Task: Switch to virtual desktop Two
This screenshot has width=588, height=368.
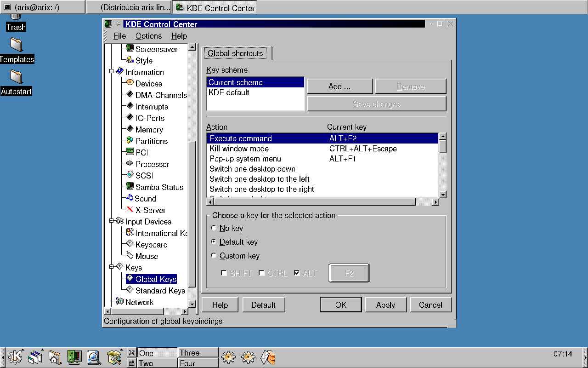Action: click(x=157, y=363)
